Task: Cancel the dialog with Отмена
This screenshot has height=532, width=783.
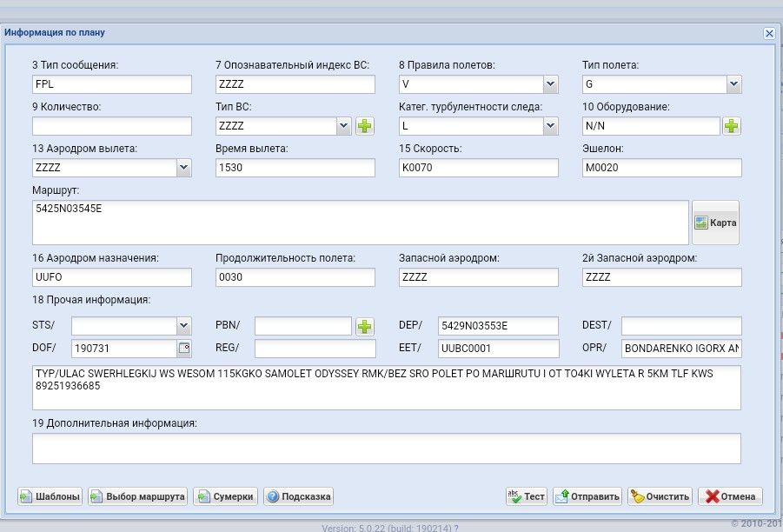Action: [730, 496]
